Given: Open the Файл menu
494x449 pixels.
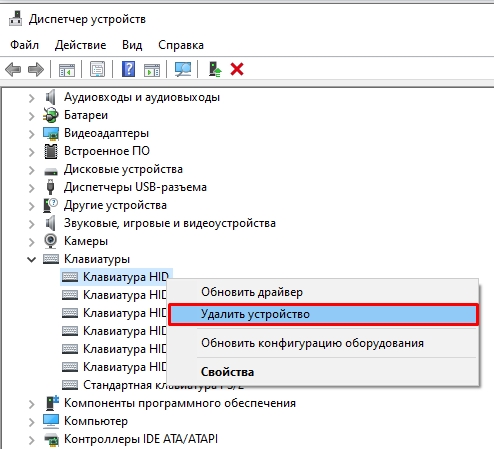Looking at the screenshot, I should coord(24,45).
